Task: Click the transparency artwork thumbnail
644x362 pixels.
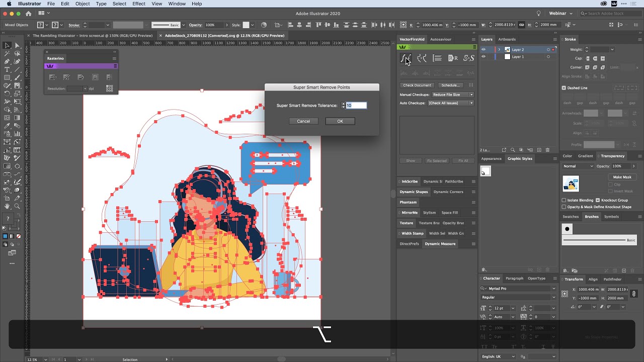Action: (571, 184)
